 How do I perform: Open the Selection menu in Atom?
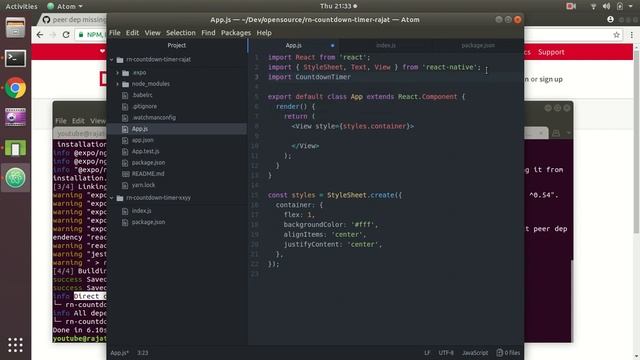coord(180,33)
